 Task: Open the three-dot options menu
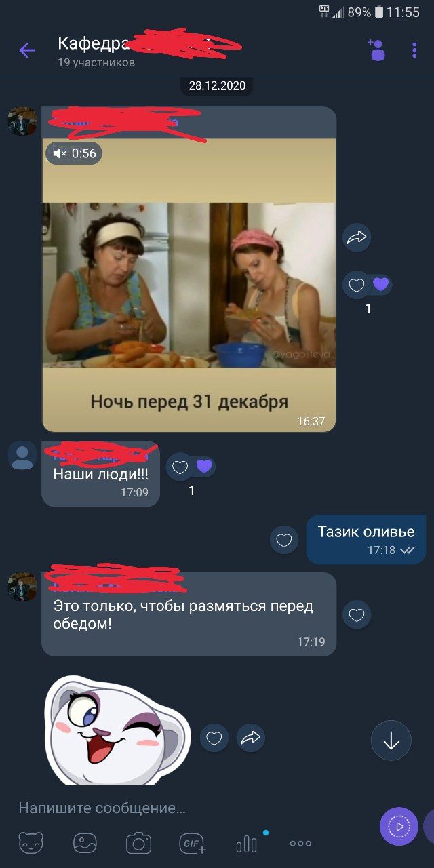(x=414, y=50)
